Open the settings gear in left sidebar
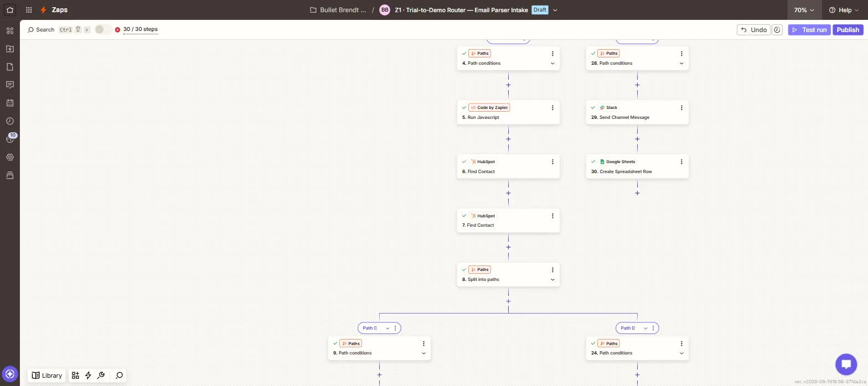The height and width of the screenshot is (386, 868). [x=10, y=157]
